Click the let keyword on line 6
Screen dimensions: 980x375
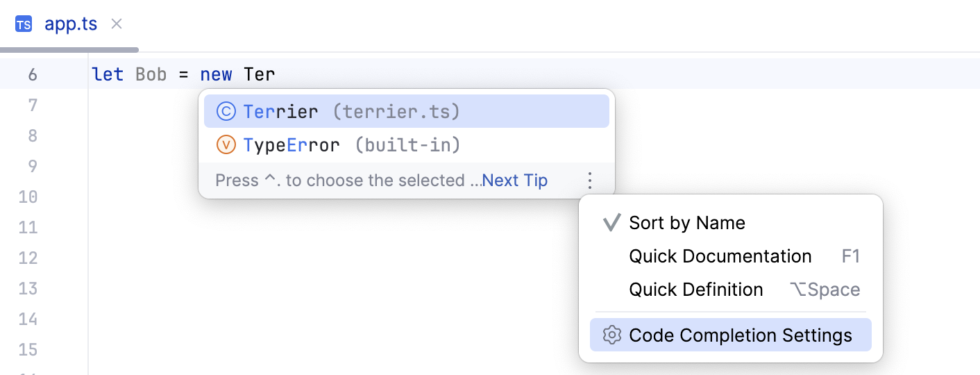tap(108, 74)
